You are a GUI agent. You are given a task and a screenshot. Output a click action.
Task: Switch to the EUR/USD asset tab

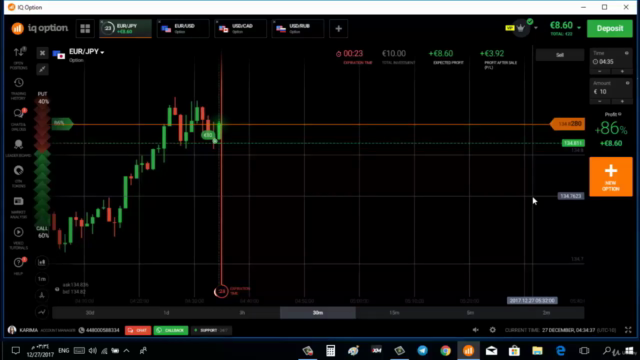pos(183,29)
